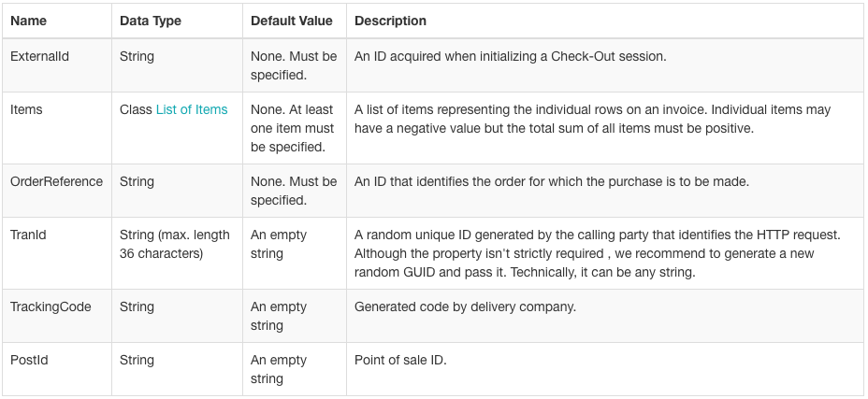Click the Point of sale ID description
This screenshot has width=868, height=399.
pyautogui.click(x=400, y=360)
